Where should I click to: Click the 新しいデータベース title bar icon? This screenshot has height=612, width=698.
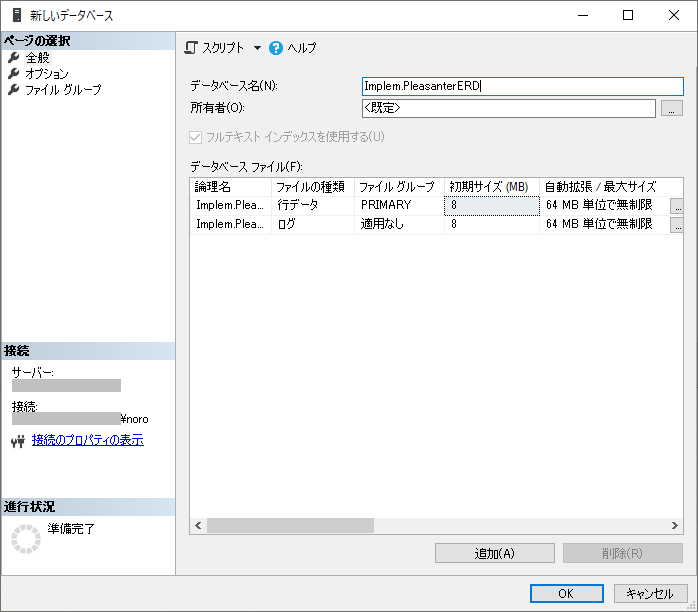click(x=17, y=15)
